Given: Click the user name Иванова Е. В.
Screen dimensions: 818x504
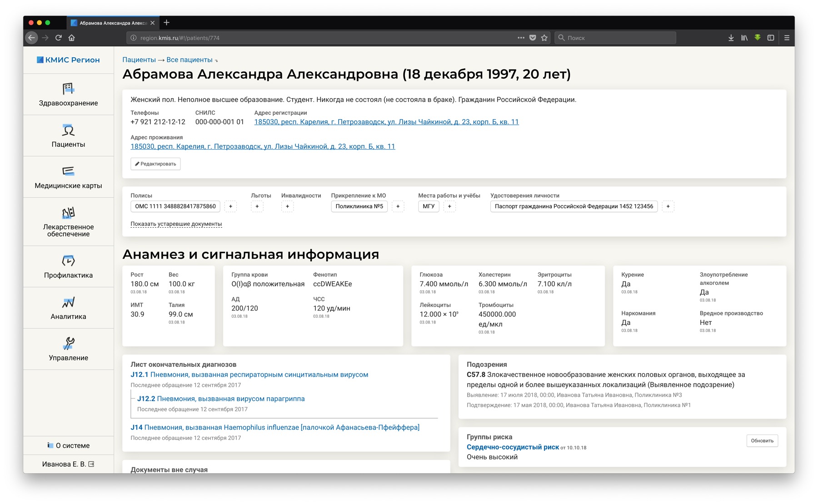Looking at the screenshot, I should pyautogui.click(x=64, y=464).
